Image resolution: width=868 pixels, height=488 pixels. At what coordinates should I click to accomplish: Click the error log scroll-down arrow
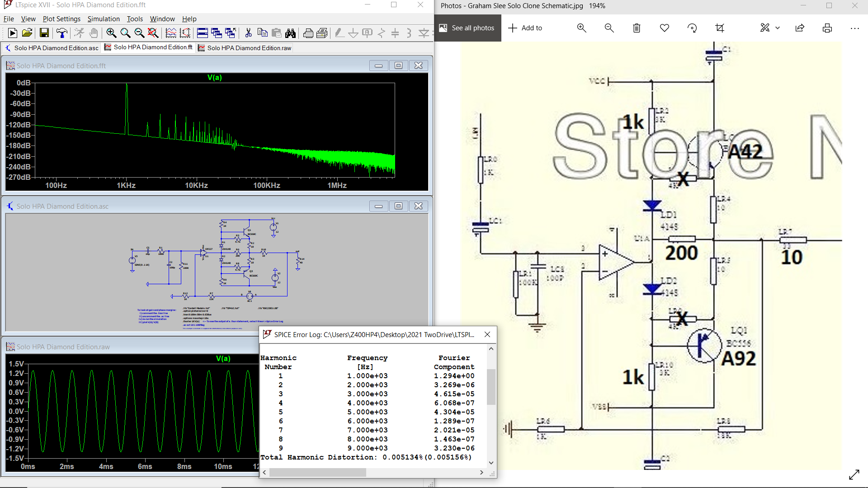click(491, 463)
